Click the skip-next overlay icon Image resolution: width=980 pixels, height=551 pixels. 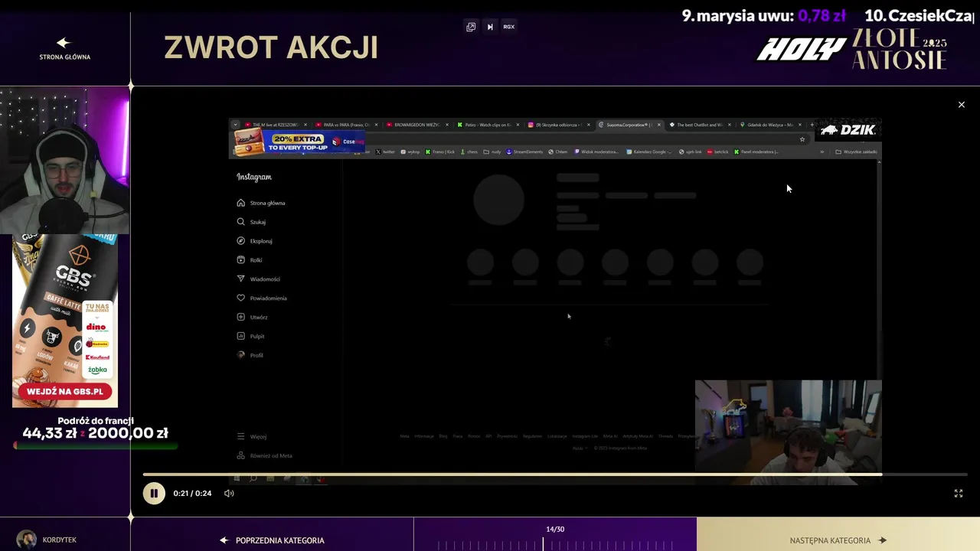[490, 27]
